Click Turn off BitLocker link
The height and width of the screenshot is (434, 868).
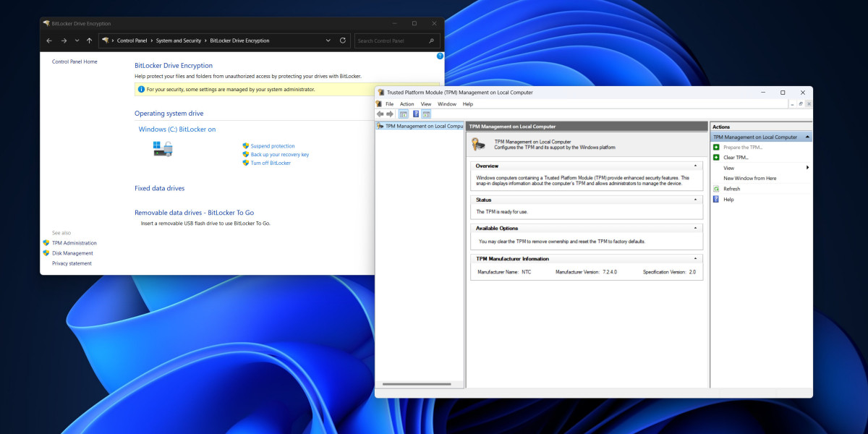pyautogui.click(x=271, y=163)
